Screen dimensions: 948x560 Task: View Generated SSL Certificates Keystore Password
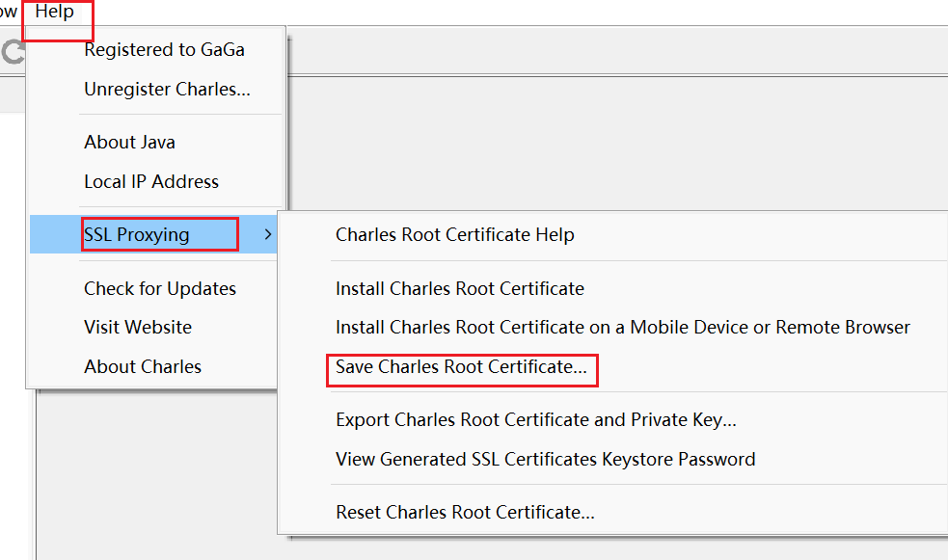545,460
